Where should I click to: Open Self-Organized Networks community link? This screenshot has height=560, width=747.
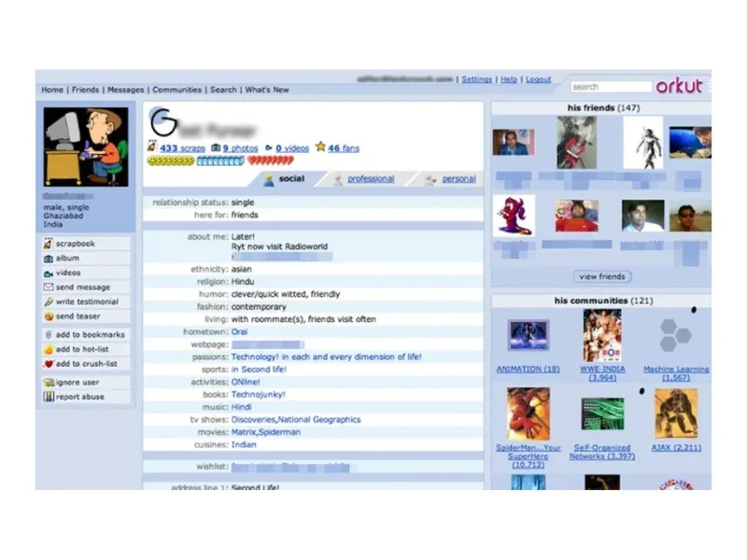602,452
